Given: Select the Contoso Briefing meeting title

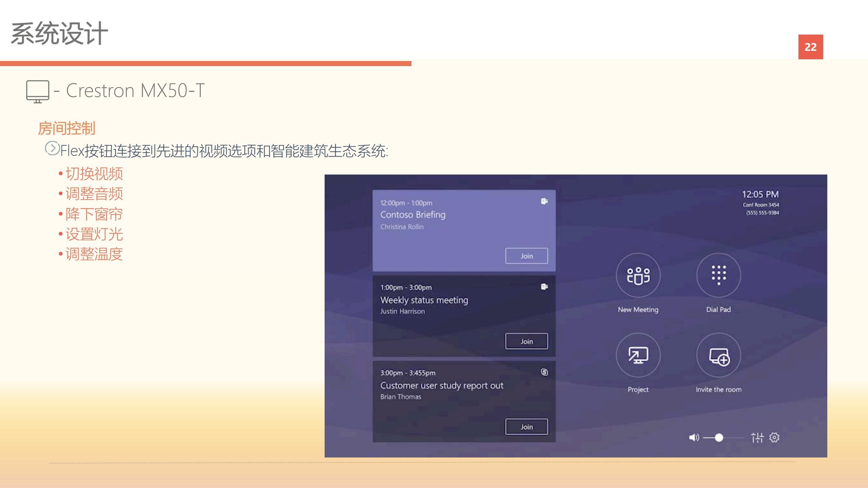Looking at the screenshot, I should coord(413,215).
